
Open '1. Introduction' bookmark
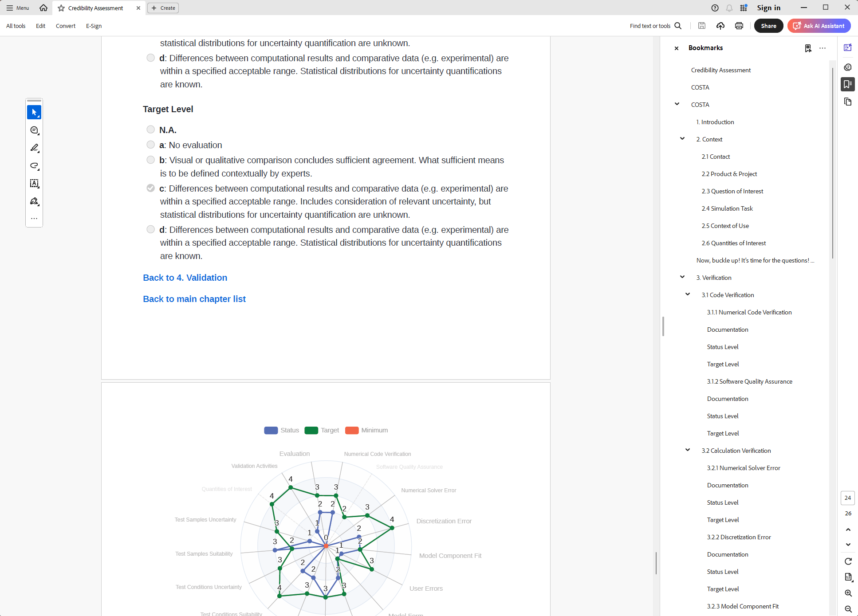click(x=715, y=122)
